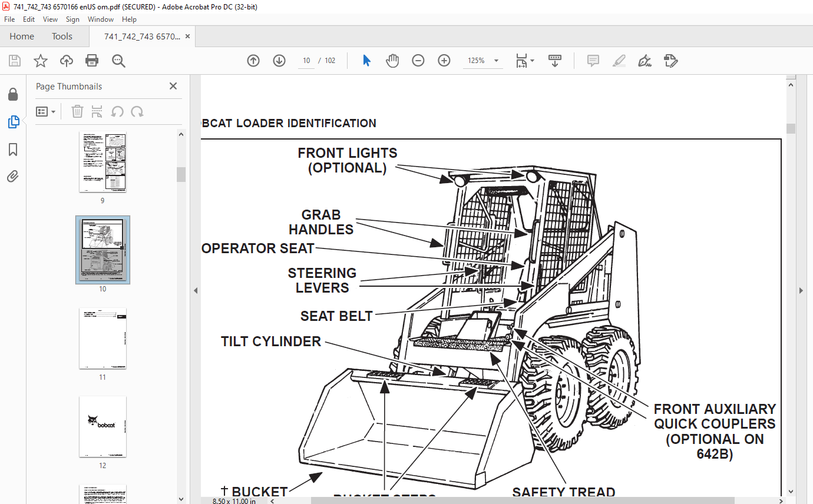Click the OPERATOR SEAT label
813x504 pixels.
pos(258,248)
